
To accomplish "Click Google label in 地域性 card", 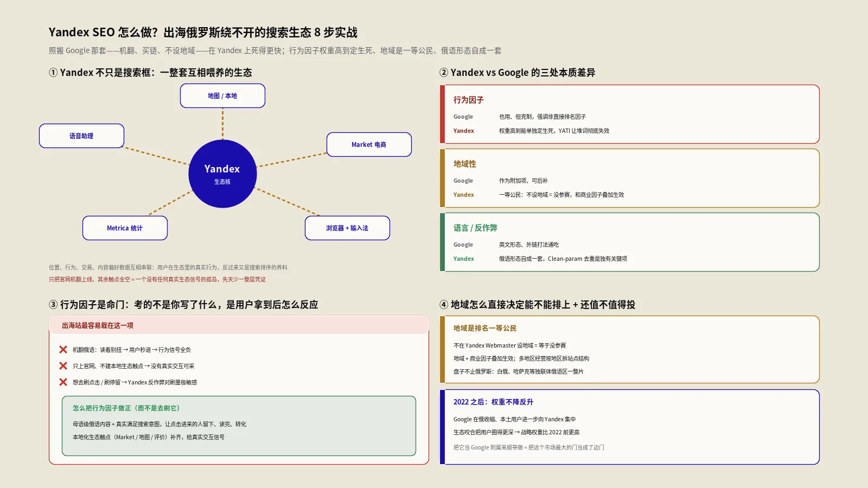I will (463, 181).
